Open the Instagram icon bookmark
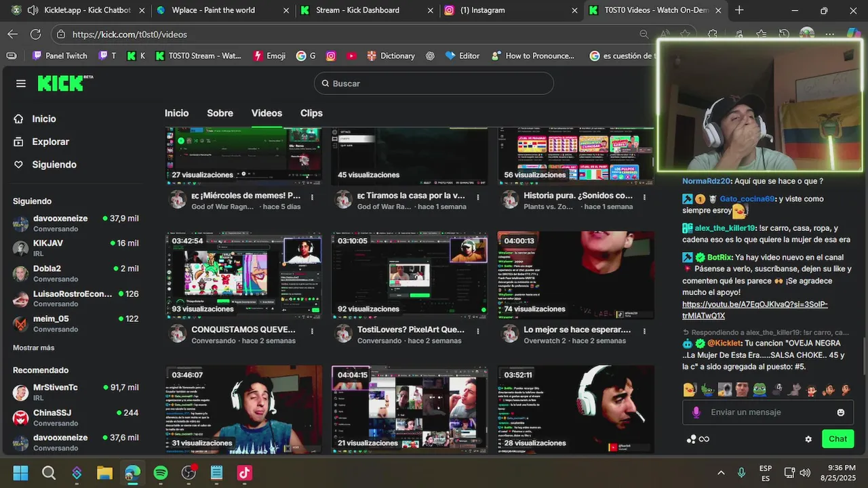868x488 pixels. [331, 56]
